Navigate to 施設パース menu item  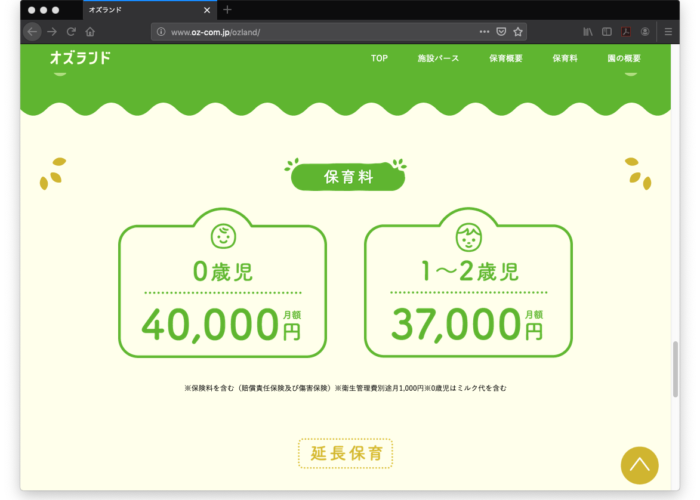click(x=438, y=59)
